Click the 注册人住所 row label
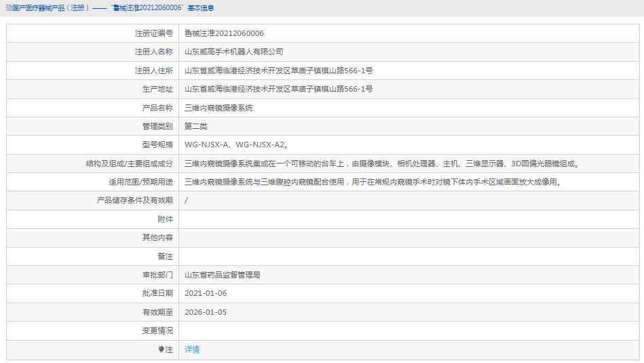This screenshot has height=363, width=644. (x=154, y=71)
